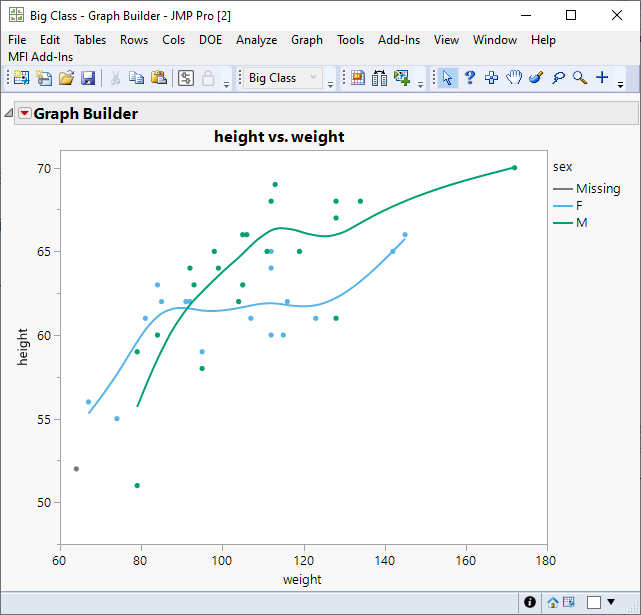Click the Paste clipboard icon
This screenshot has width=641, height=615.
pyautogui.click(x=159, y=78)
